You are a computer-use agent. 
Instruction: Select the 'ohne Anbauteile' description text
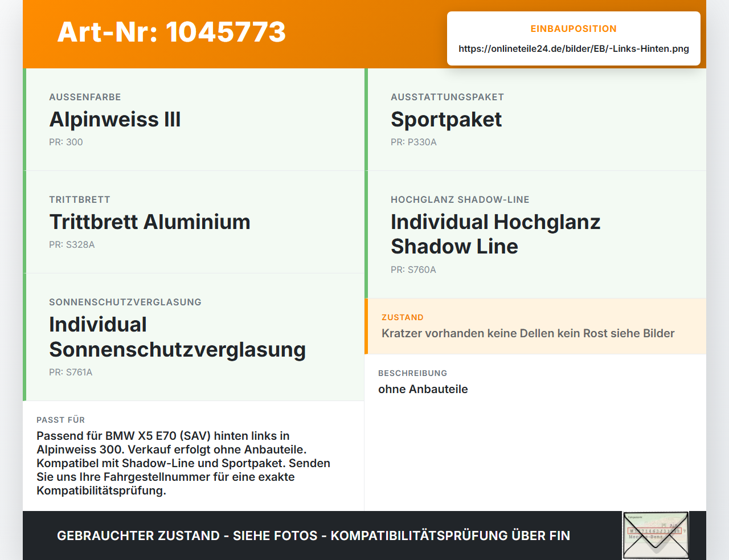(x=423, y=389)
